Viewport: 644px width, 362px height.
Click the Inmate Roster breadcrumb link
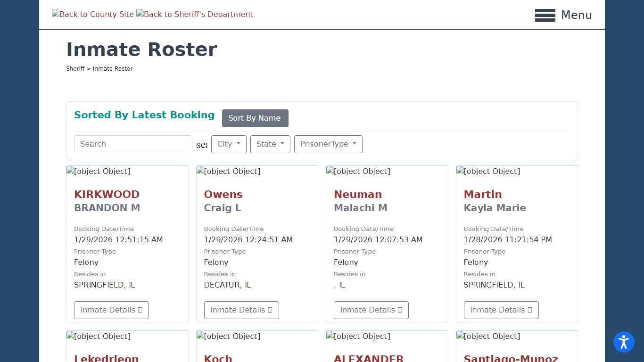[113, 68]
